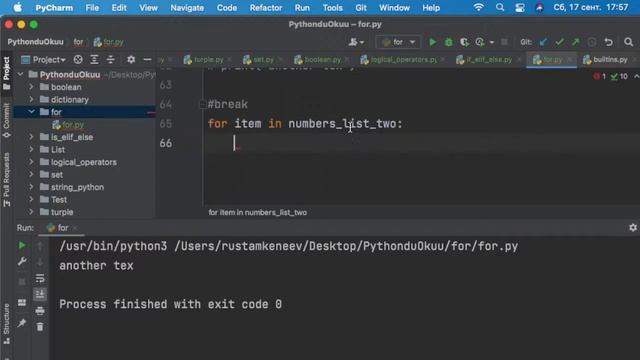
Task: Switch to the logical_operators.py editor tab
Action: pyautogui.click(x=403, y=60)
